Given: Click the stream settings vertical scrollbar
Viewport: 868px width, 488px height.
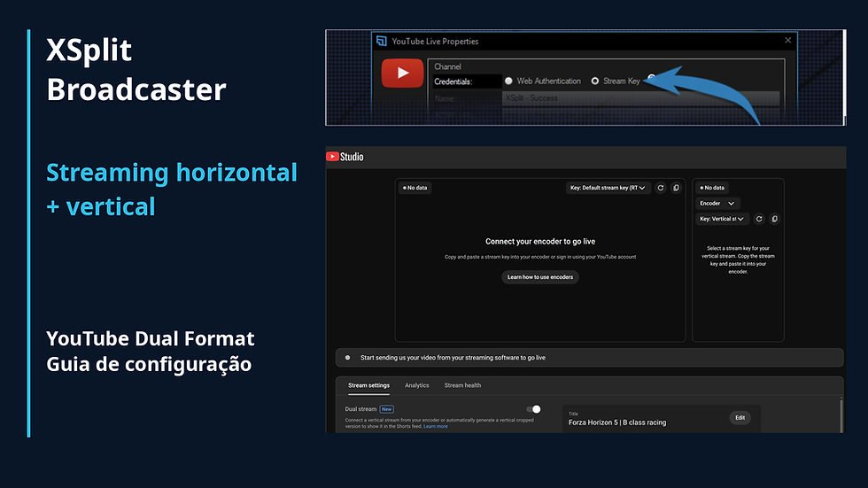Looking at the screenshot, I should coord(841,414).
